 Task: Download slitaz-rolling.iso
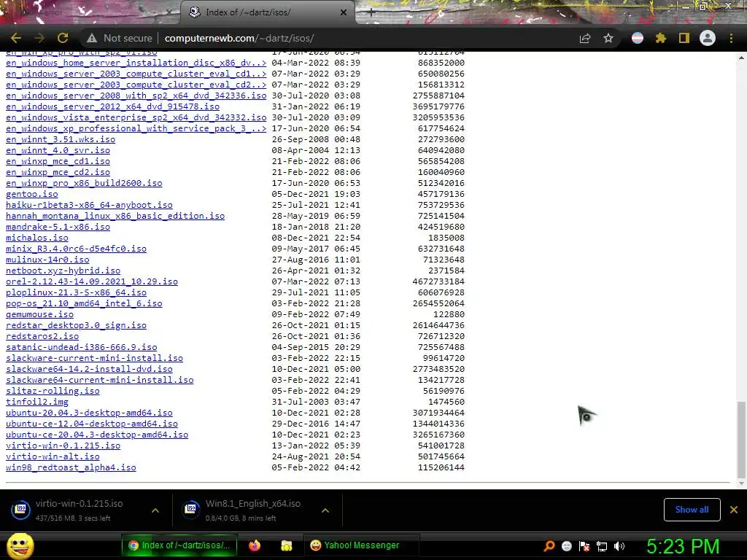click(x=53, y=392)
